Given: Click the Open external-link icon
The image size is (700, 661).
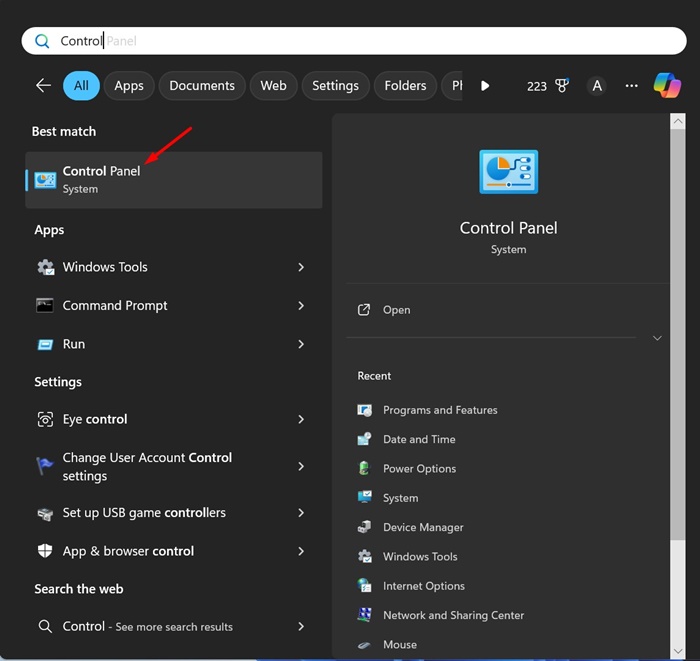Looking at the screenshot, I should (364, 310).
